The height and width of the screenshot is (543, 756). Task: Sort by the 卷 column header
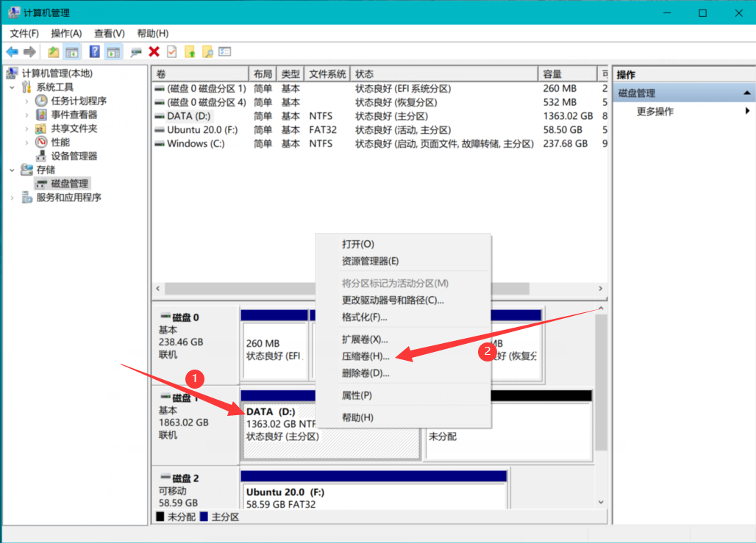pyautogui.click(x=200, y=73)
